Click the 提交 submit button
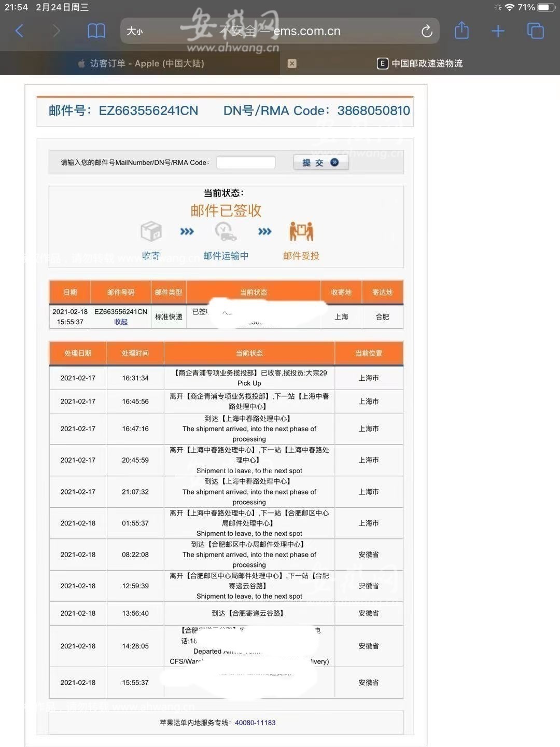 coord(320,162)
